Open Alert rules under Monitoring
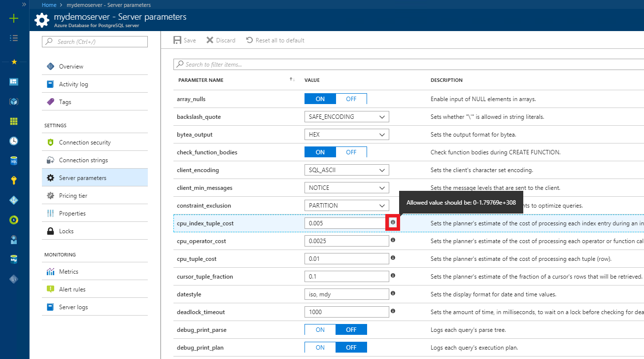 [95, 289]
